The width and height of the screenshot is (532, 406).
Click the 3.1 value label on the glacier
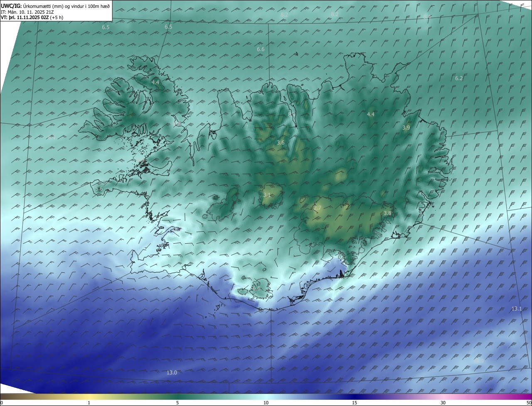267,195
